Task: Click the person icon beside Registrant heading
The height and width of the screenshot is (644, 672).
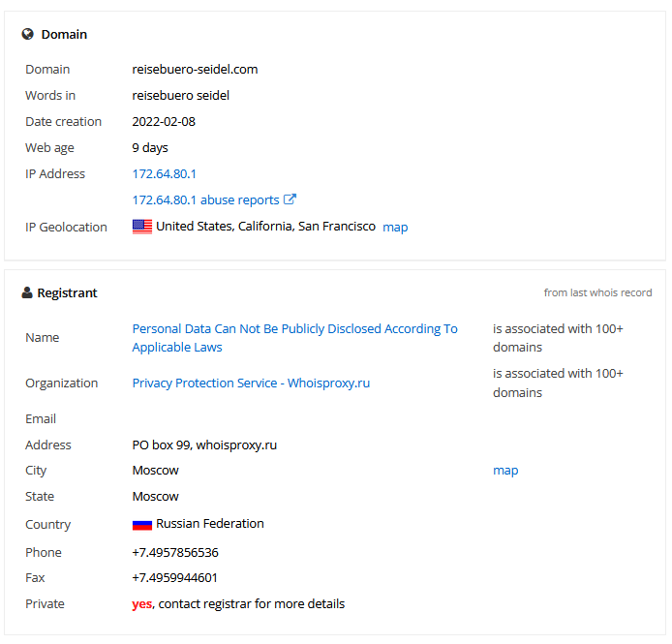Action: click(x=27, y=292)
